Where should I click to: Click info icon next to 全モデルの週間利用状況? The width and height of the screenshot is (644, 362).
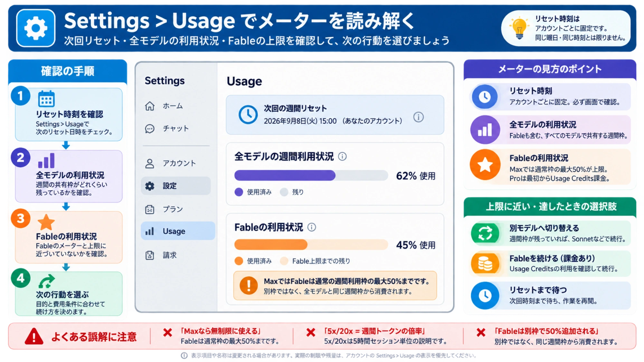pyautogui.click(x=342, y=156)
